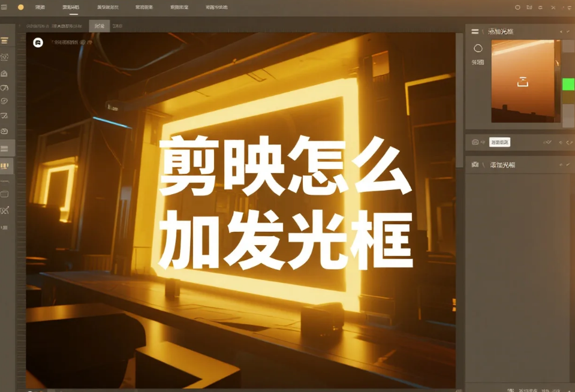Open the last top navigation tab
Viewport: 575px width, 392px height.
click(x=216, y=7)
